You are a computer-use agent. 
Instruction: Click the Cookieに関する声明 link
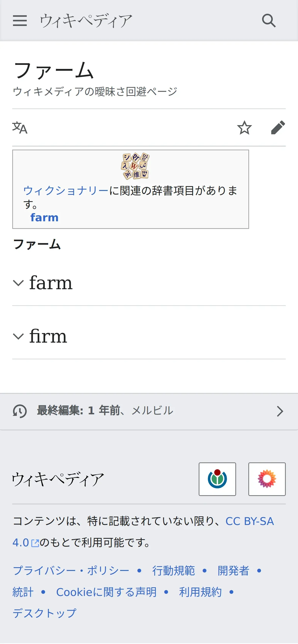106,592
